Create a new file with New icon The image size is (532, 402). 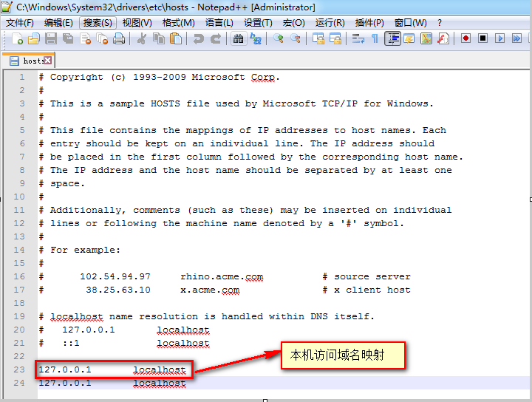pyautogui.click(x=17, y=38)
